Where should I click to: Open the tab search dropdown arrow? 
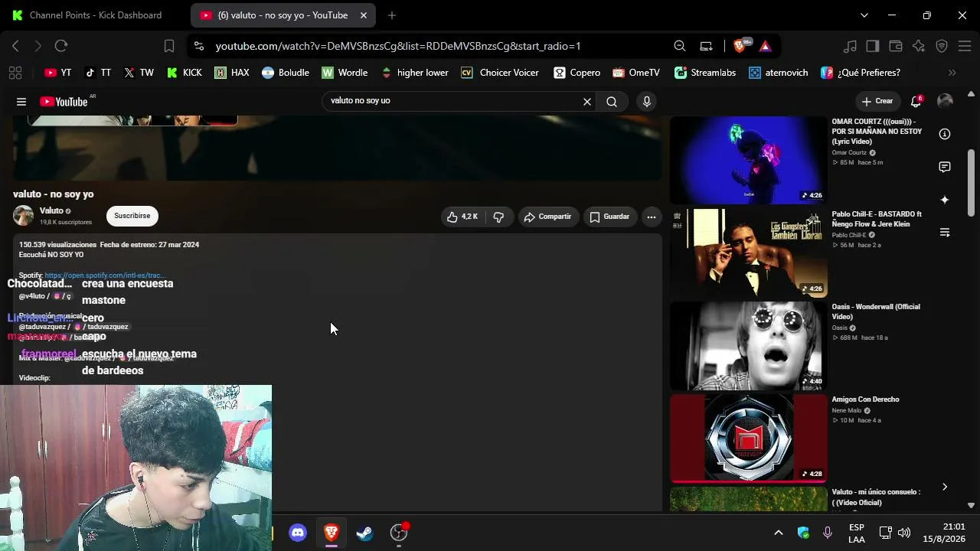point(864,15)
